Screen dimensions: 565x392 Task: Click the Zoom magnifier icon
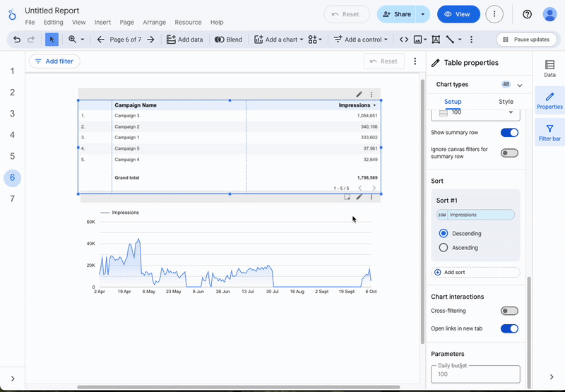click(x=73, y=40)
